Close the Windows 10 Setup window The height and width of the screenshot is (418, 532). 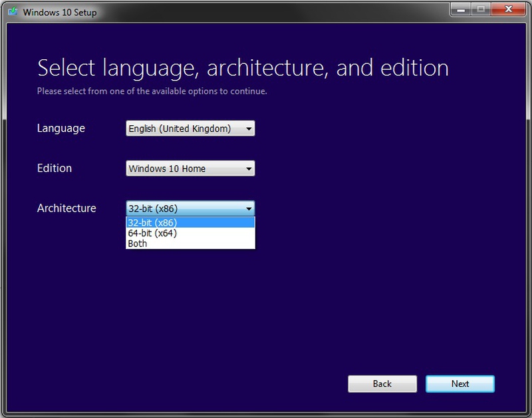pyautogui.click(x=508, y=9)
